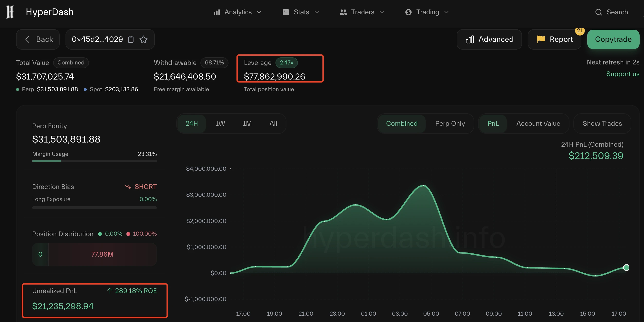
Task: Click the HyperDash logo
Action: point(10,12)
